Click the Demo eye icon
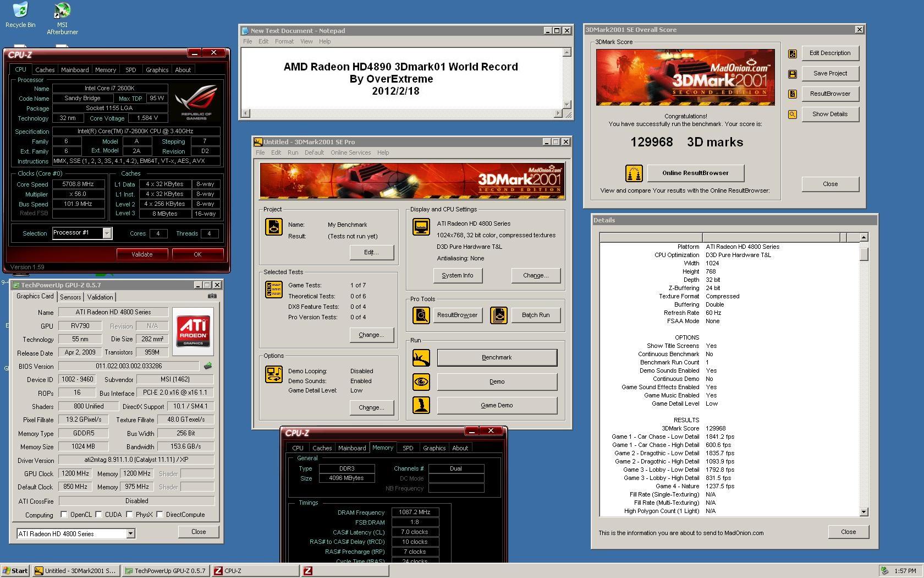 [421, 381]
